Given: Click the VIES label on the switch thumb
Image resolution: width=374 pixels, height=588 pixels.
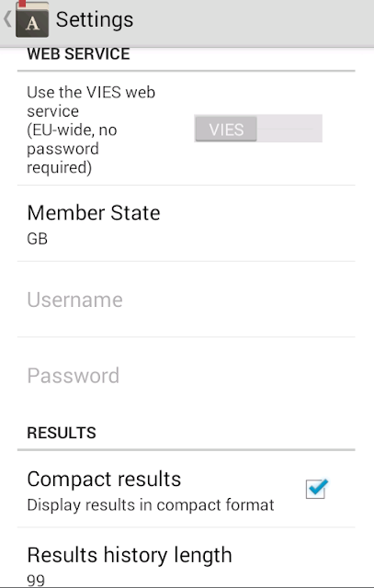Looking at the screenshot, I should (x=226, y=130).
